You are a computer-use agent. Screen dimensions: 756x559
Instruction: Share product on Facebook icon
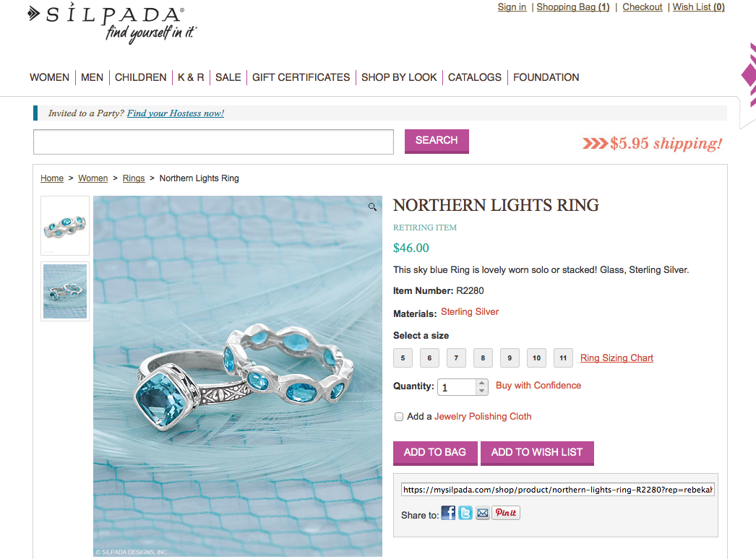[x=448, y=513]
